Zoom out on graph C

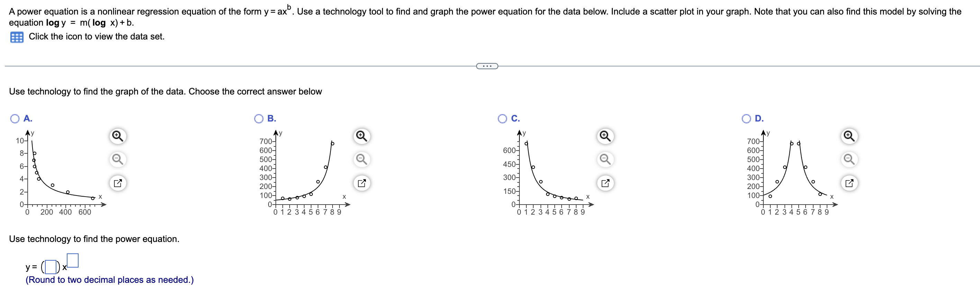(x=606, y=160)
